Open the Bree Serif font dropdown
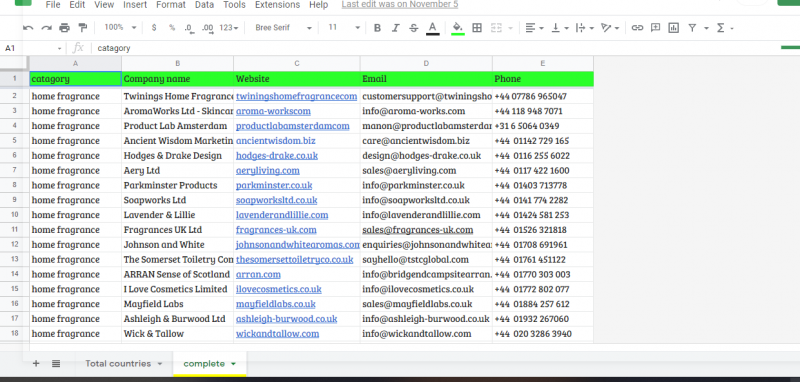The height and width of the screenshot is (382, 800). tap(283, 28)
